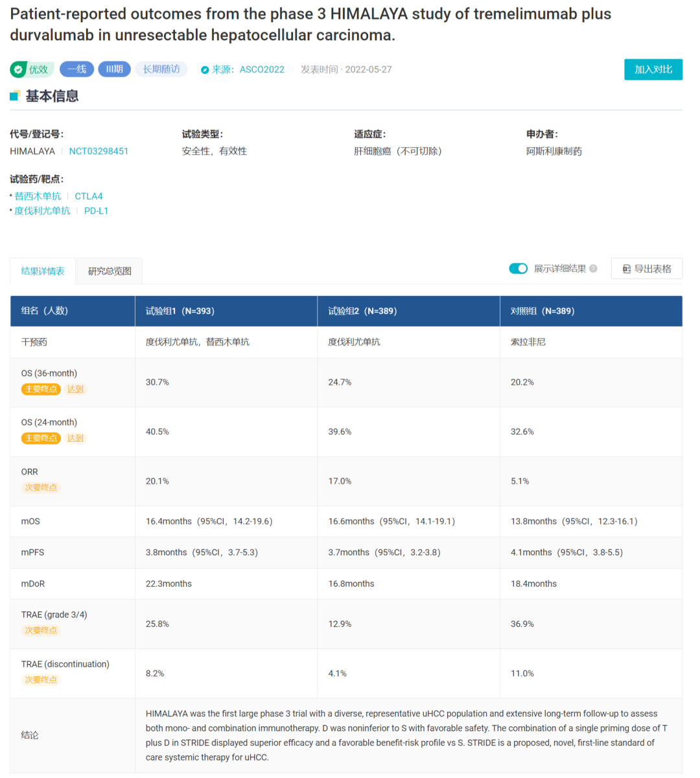Click the 一线 tag badge
Viewport: 700px width, 778px height.
(77, 69)
